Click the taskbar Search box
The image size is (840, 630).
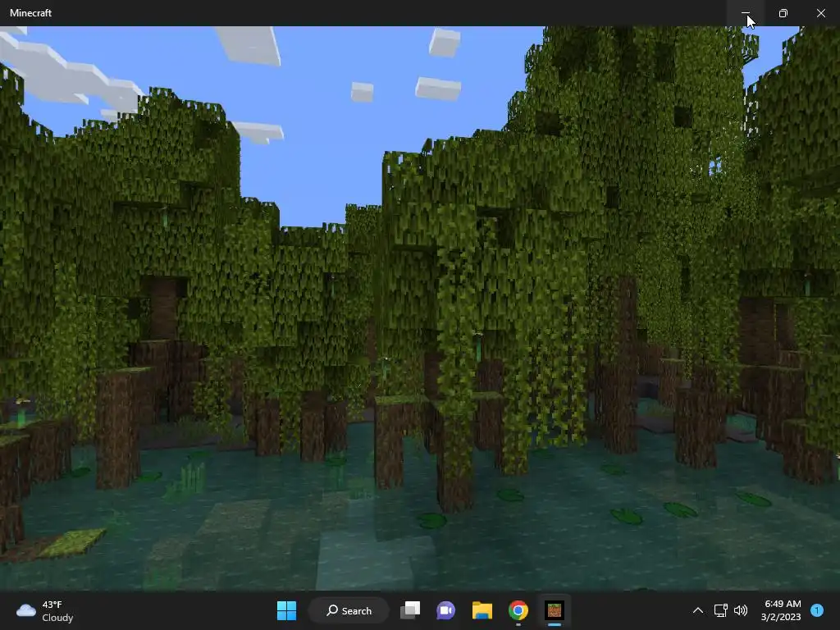(x=349, y=610)
